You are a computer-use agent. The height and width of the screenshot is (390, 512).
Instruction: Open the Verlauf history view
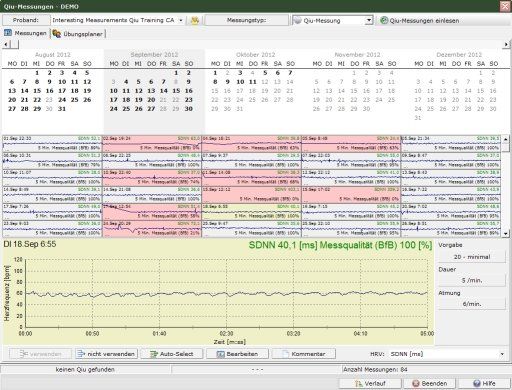(370, 383)
